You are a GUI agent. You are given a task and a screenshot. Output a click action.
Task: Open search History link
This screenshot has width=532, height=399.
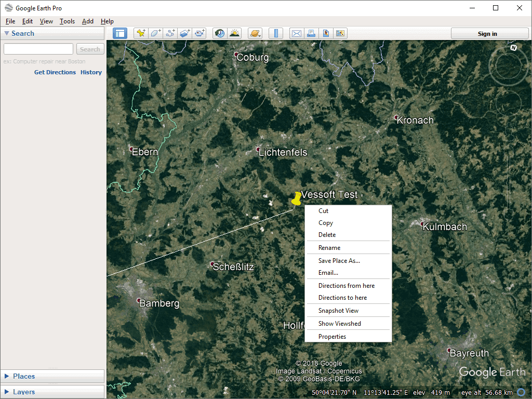click(91, 72)
